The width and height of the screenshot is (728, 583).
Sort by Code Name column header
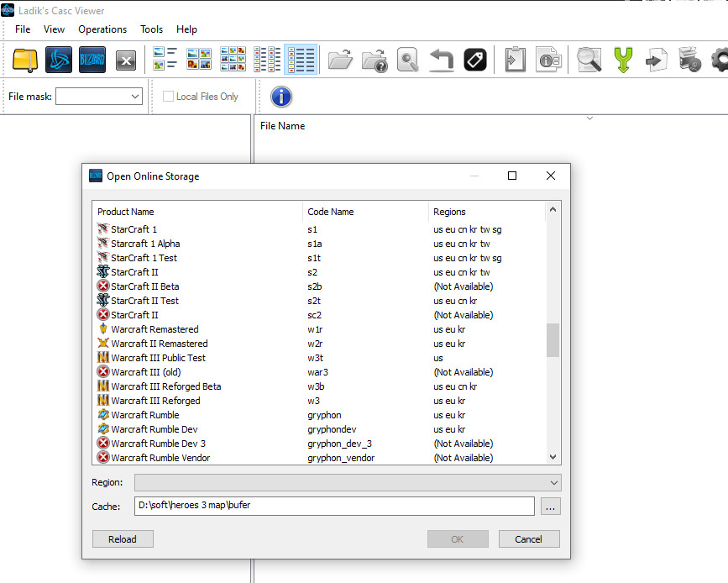[365, 212]
